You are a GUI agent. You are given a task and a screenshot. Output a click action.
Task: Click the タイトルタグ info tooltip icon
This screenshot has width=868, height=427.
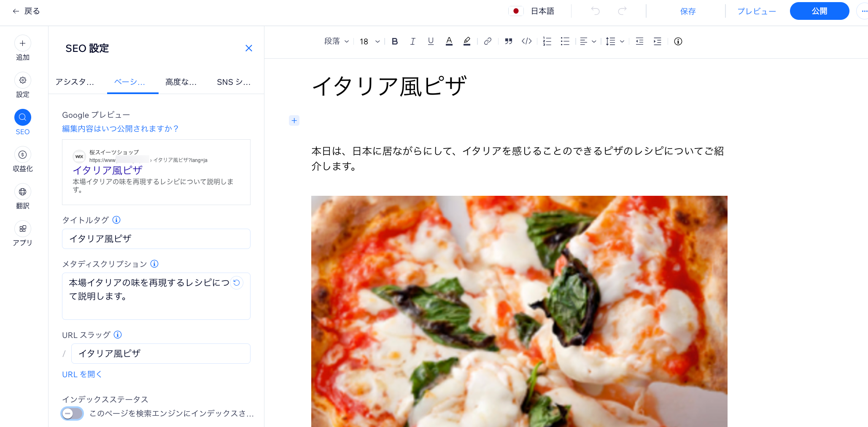pos(117,220)
